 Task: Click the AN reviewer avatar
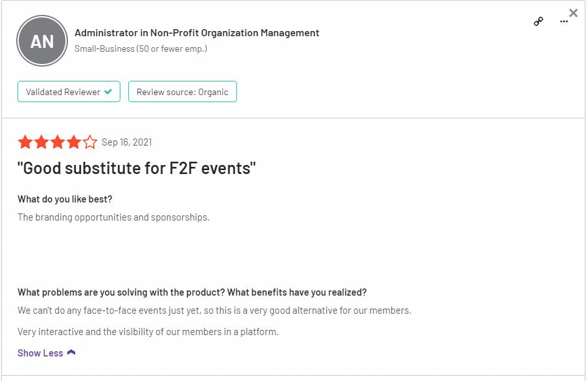(42, 41)
